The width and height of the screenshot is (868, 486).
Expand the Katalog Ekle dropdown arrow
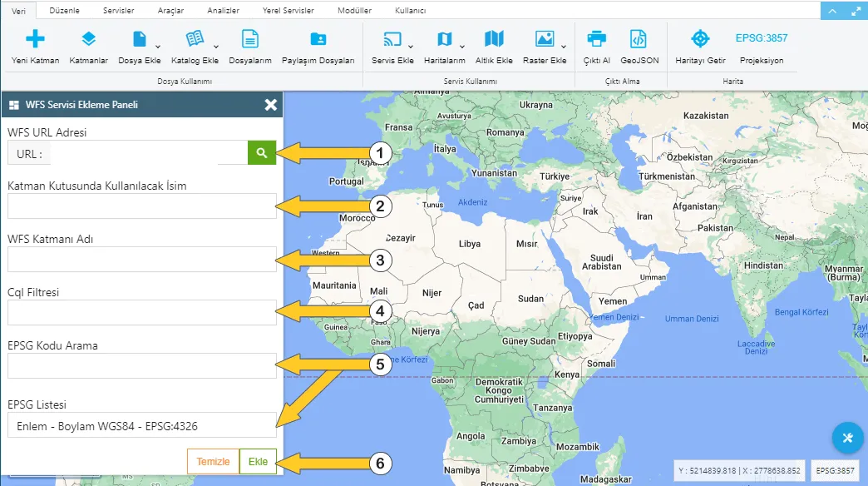pyautogui.click(x=216, y=47)
